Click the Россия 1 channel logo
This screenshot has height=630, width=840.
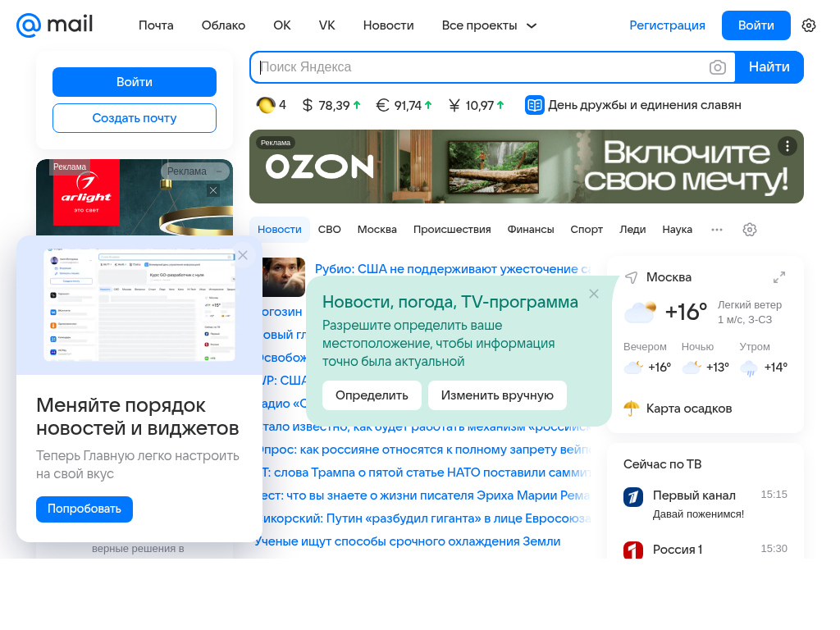tap(632, 550)
